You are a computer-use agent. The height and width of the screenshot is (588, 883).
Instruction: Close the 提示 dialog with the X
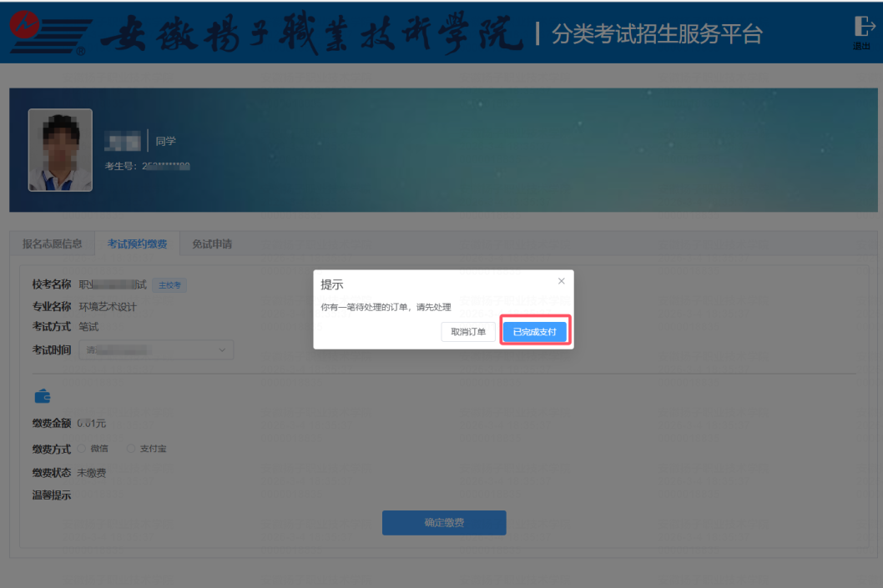point(561,281)
